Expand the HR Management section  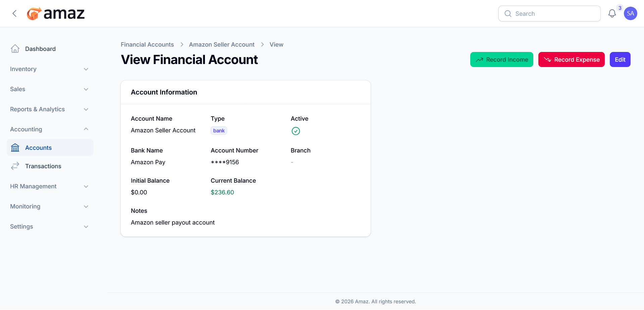coord(50,186)
